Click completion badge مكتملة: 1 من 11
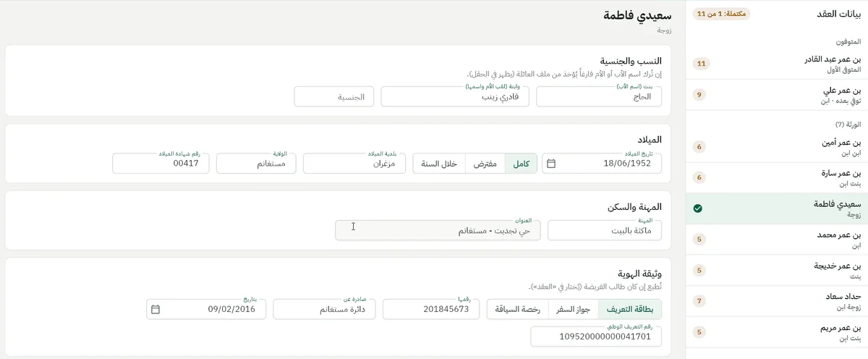This screenshot has height=359, width=868. point(721,14)
